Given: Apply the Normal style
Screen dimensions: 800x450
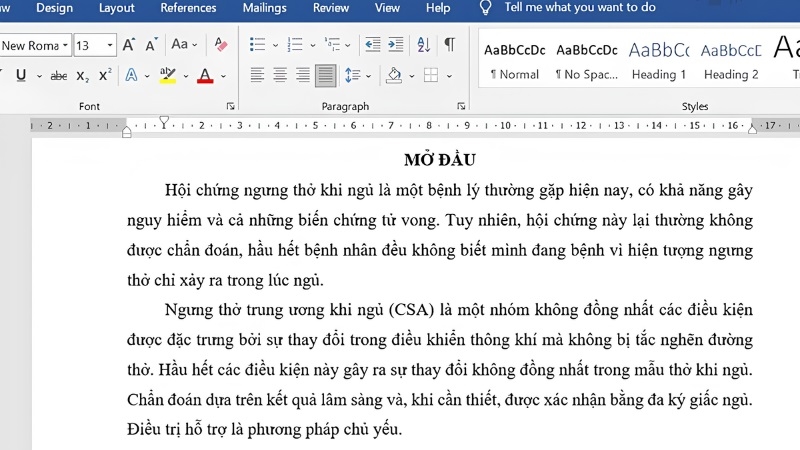Looking at the screenshot, I should pyautogui.click(x=515, y=61).
